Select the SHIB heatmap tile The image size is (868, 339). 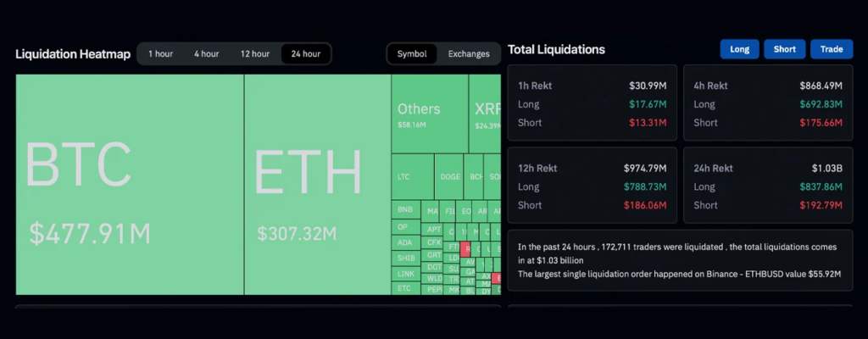point(406,258)
